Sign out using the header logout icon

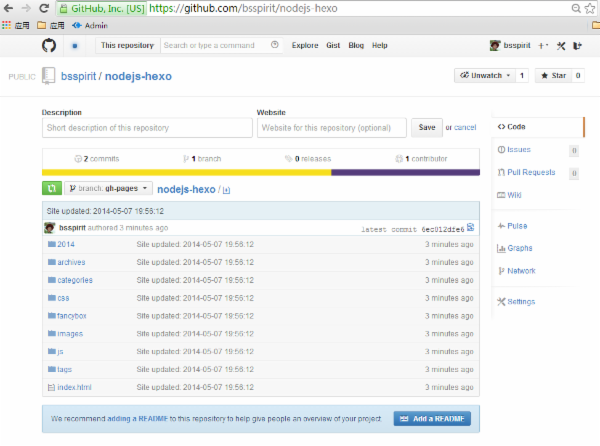click(577, 46)
